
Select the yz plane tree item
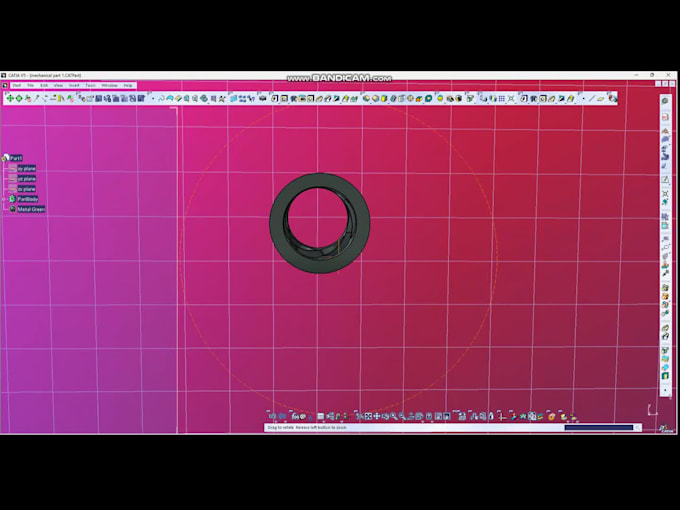point(26,179)
